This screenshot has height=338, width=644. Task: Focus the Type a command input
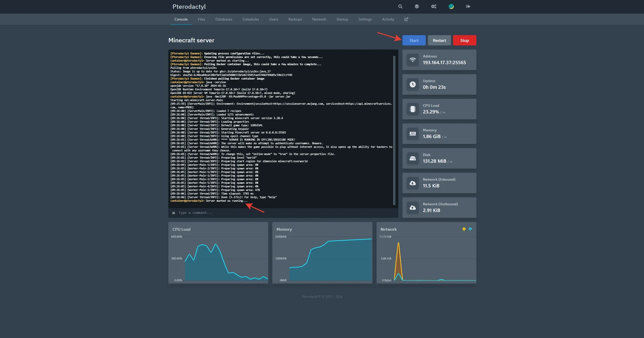point(283,213)
